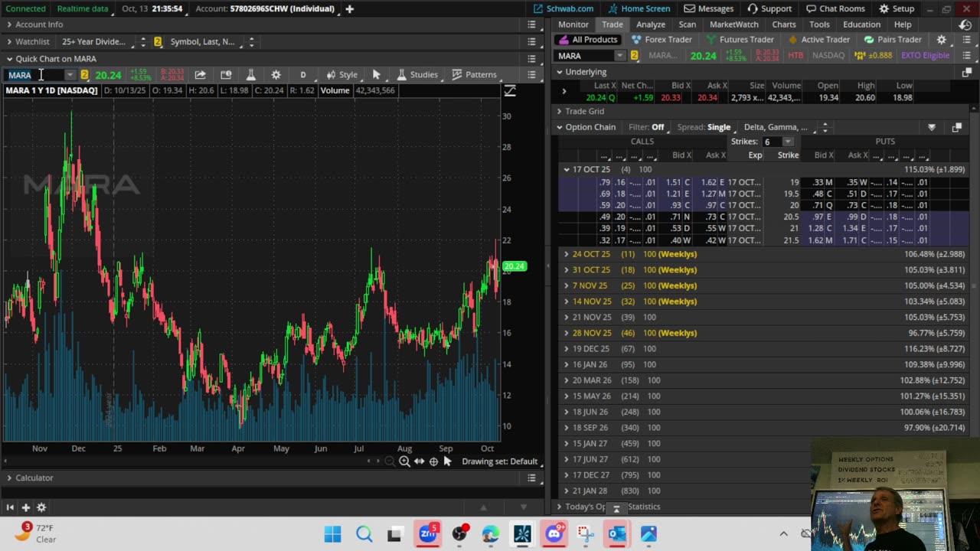Expand the Watchlist section
Screen dimensions: 980x551
click(9, 41)
